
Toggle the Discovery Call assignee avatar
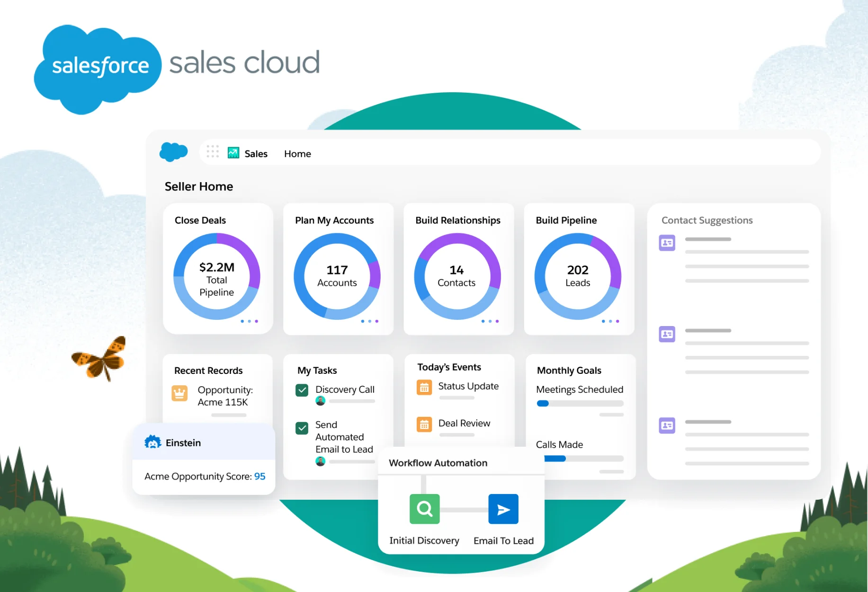point(322,402)
